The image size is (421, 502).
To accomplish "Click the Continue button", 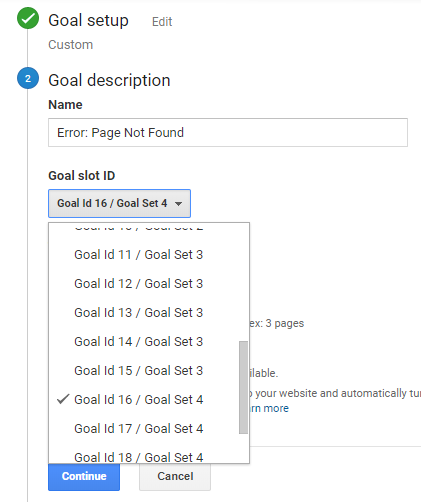I will 84,477.
